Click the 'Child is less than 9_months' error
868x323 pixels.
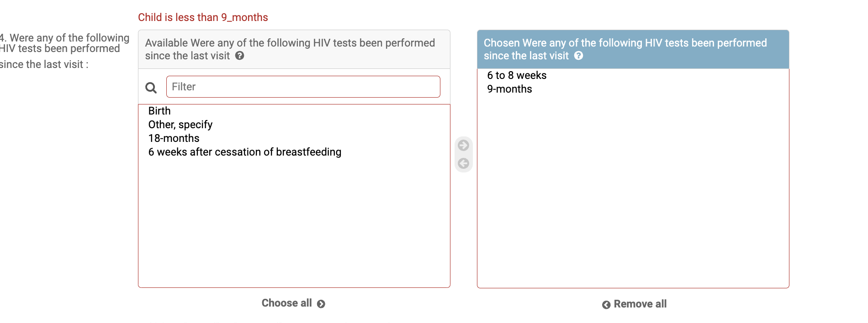(x=203, y=17)
